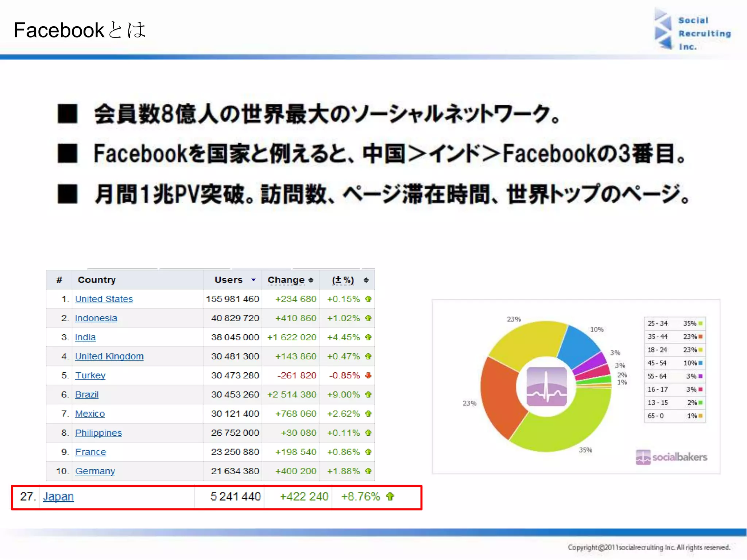Select India change value +1 622 020
This screenshot has height=560, width=747.
pos(292,337)
